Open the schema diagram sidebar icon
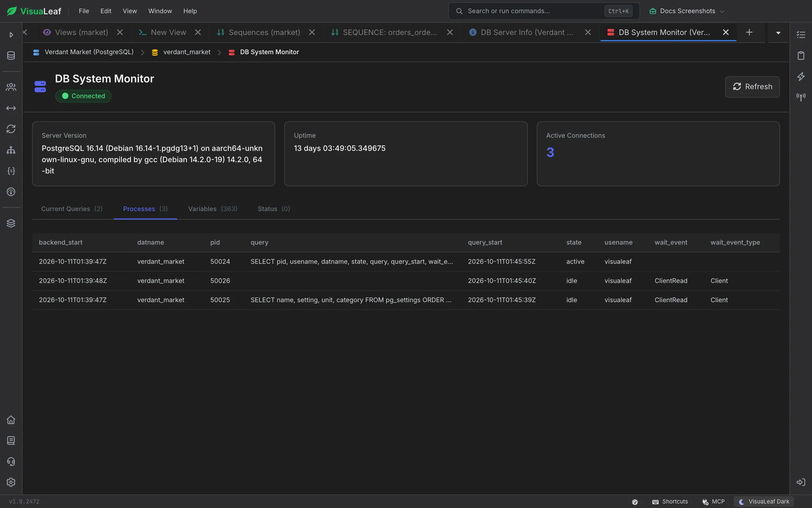 pyautogui.click(x=11, y=150)
